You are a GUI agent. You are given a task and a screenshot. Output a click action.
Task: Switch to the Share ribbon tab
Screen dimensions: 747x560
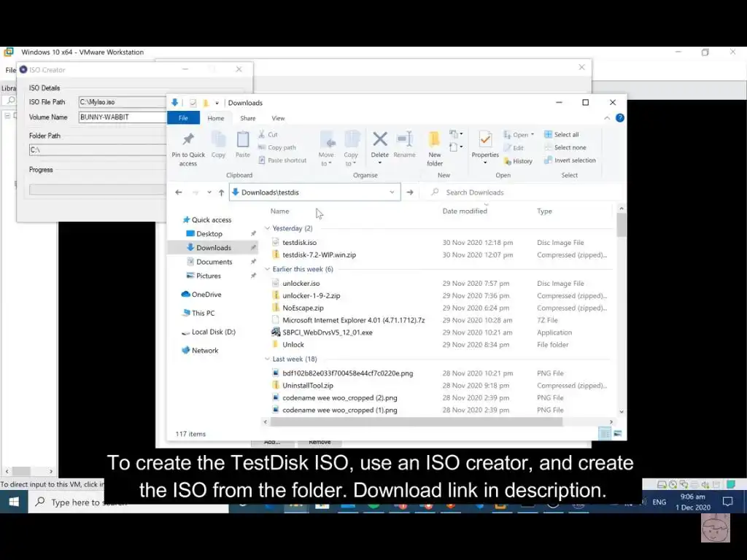pyautogui.click(x=248, y=118)
